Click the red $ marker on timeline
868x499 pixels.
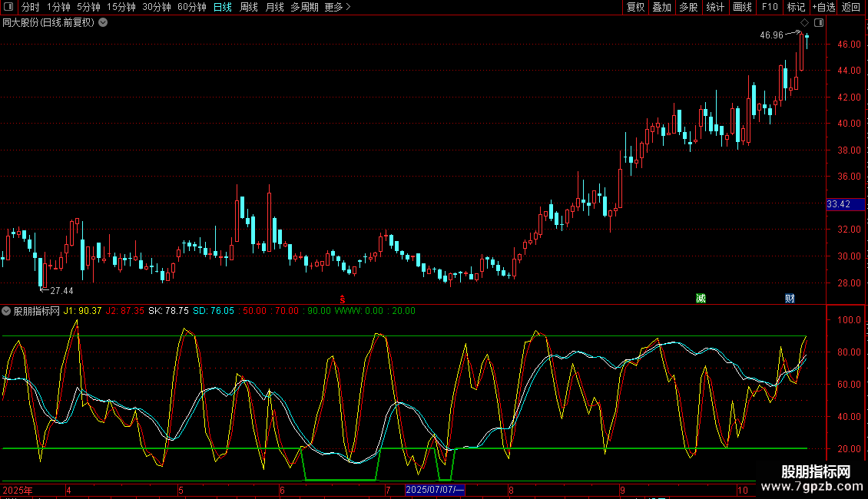coord(343,298)
